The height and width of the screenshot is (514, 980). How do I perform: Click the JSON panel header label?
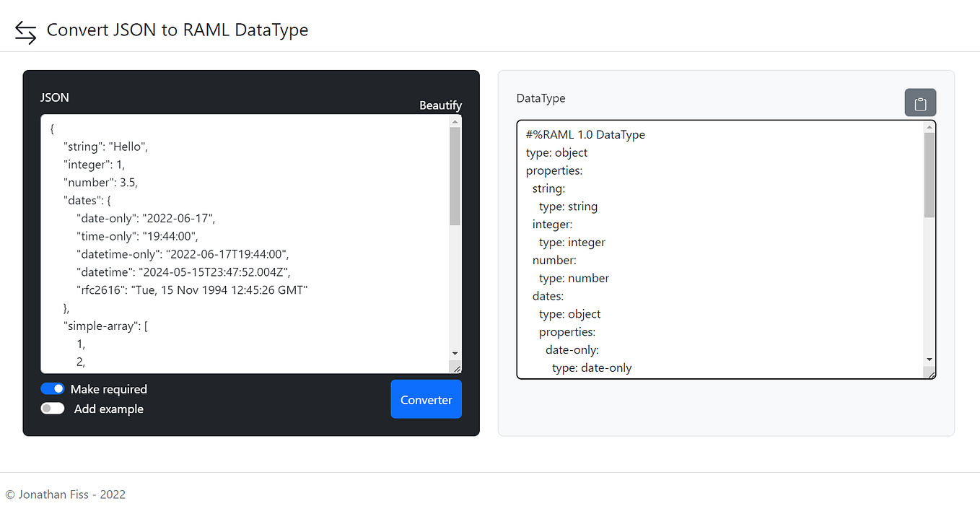tap(54, 97)
